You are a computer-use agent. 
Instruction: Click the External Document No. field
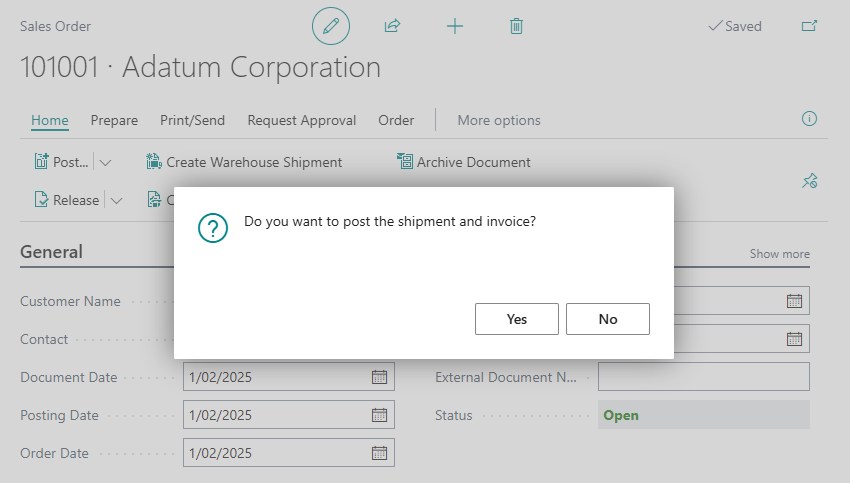[704, 377]
